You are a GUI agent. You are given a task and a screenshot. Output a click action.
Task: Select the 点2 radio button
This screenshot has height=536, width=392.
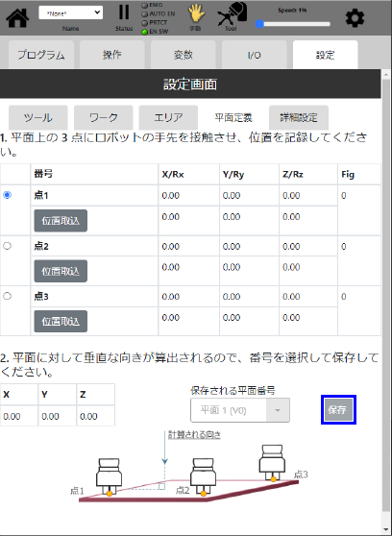(7, 246)
